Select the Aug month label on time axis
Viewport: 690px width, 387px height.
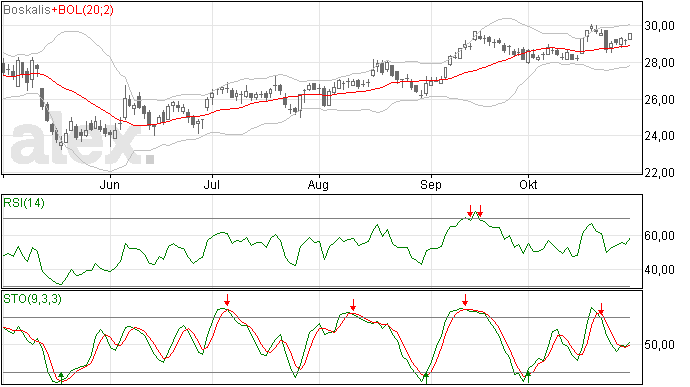[x=318, y=185]
